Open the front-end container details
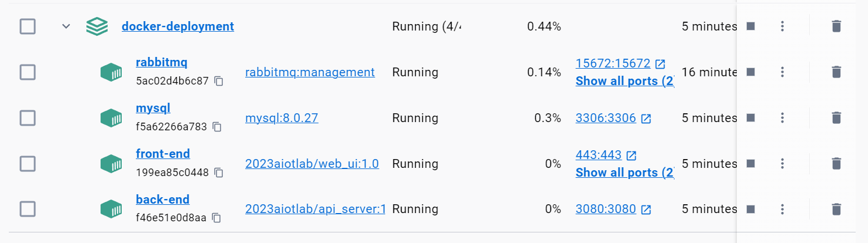Image resolution: width=868 pixels, height=243 pixels. 163,154
